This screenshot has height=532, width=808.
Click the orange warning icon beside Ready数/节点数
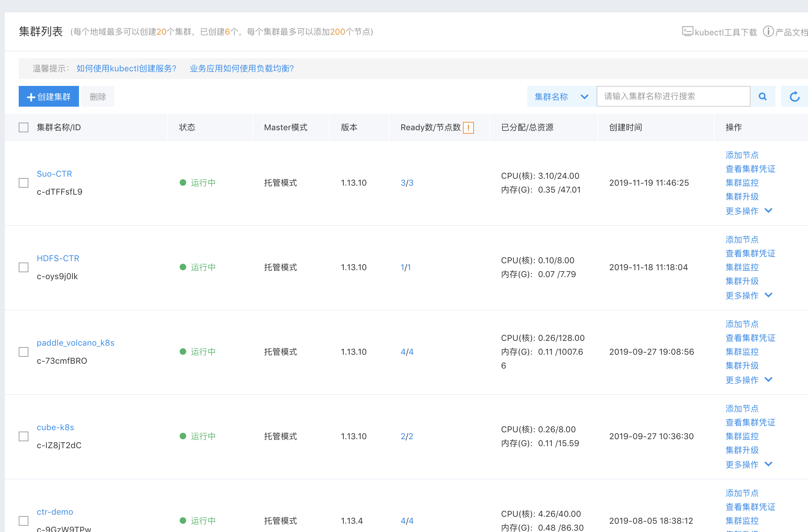[x=468, y=127]
